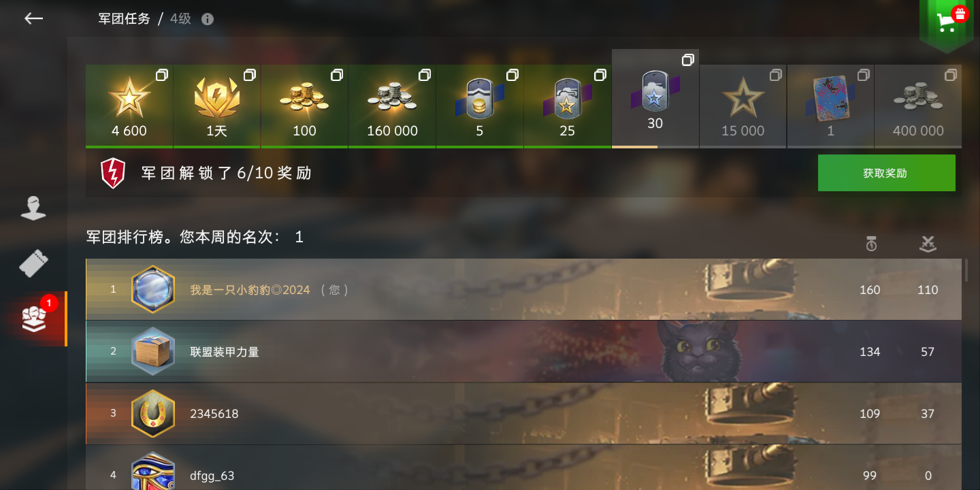Expand the 400 000 silver reward details icon
980x490 pixels.
(x=951, y=75)
